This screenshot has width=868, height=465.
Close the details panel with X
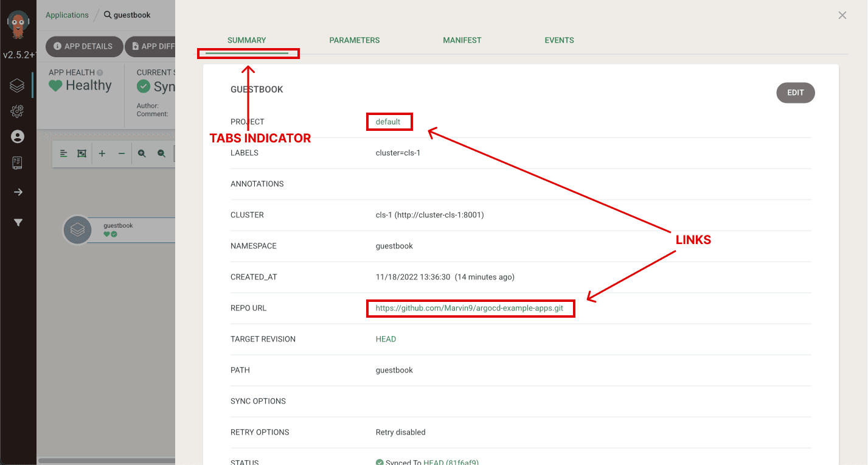pos(842,15)
